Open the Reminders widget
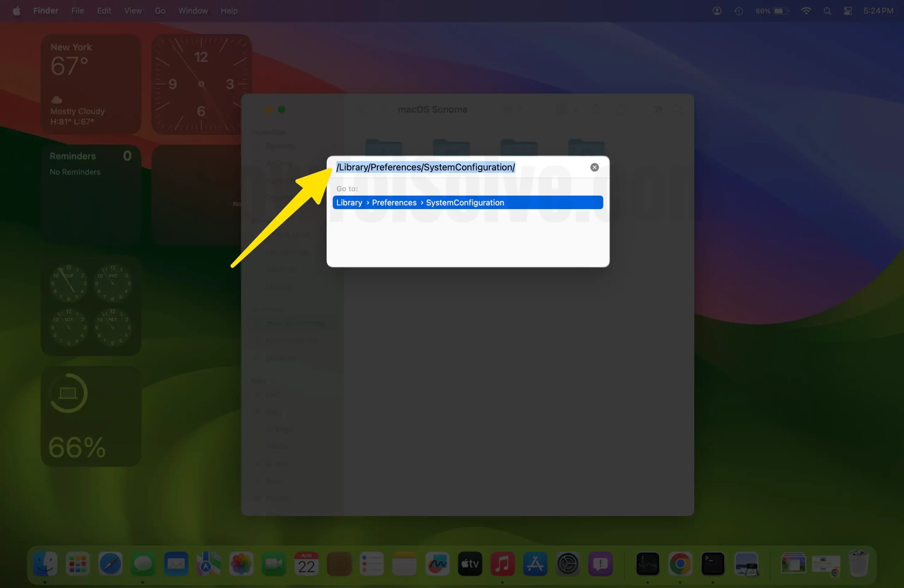904x588 pixels. pos(91,195)
